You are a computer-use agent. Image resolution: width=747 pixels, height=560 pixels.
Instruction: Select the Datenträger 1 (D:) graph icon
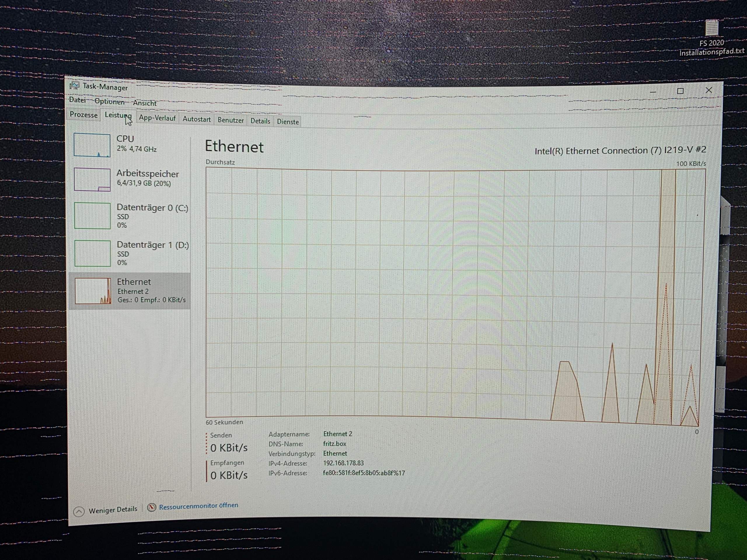[92, 254]
